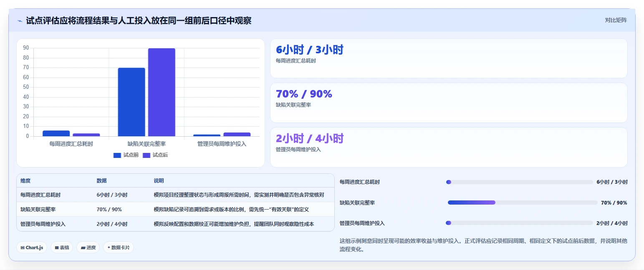Click the description starting 模拟反映配置和数据校正
The width and height of the screenshot is (644, 270).
234,224
